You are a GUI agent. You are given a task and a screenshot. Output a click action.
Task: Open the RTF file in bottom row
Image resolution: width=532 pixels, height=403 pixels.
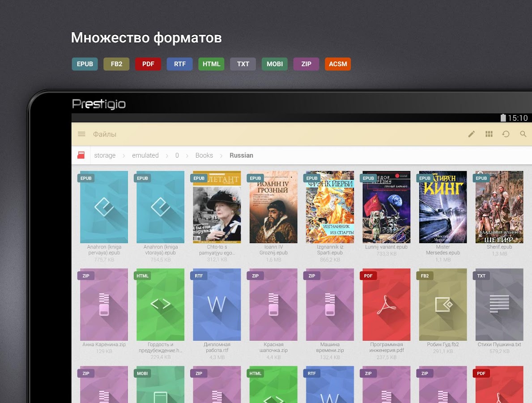(x=330, y=385)
